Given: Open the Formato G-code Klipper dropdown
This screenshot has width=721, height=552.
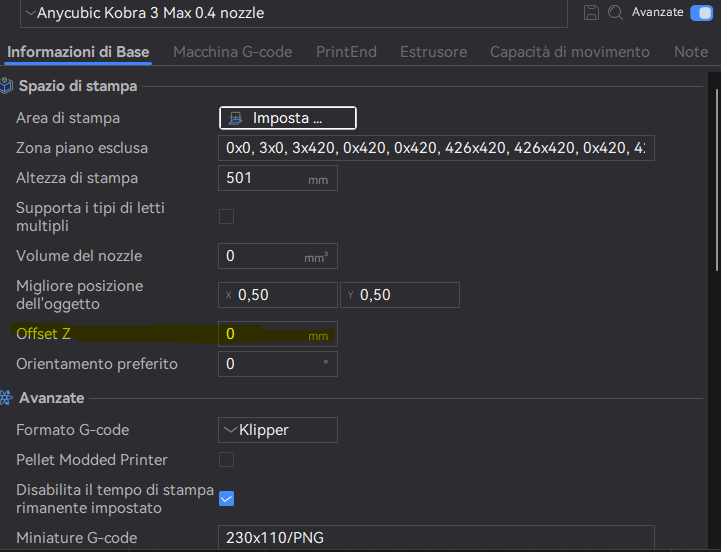Looking at the screenshot, I should (278, 430).
